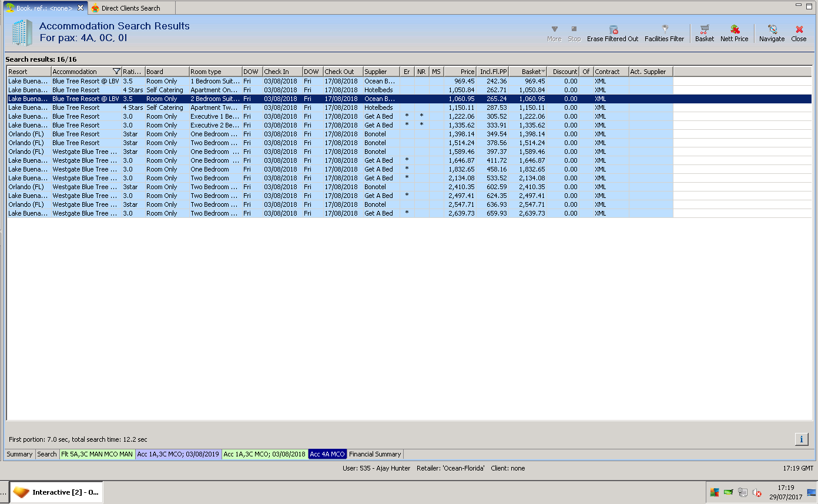The width and height of the screenshot is (818, 504).
Task: Click the Erase Filtered Out icon
Action: [612, 30]
